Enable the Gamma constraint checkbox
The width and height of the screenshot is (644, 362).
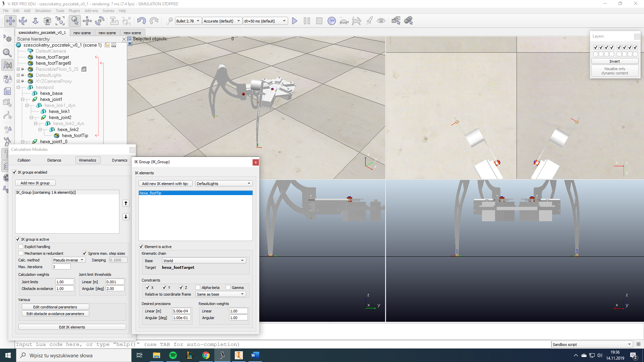click(x=228, y=288)
